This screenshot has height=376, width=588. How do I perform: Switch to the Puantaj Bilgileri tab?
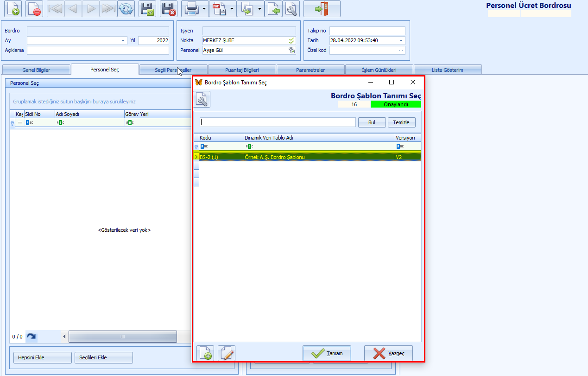[x=242, y=70]
